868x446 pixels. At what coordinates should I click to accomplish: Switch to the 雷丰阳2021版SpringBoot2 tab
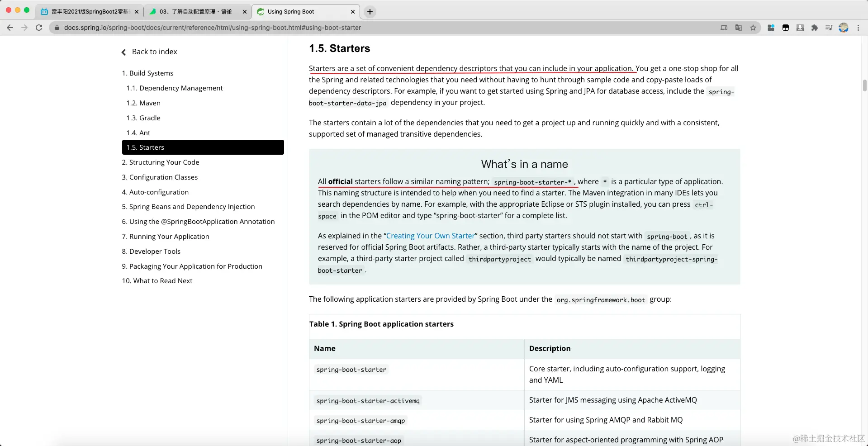point(90,12)
